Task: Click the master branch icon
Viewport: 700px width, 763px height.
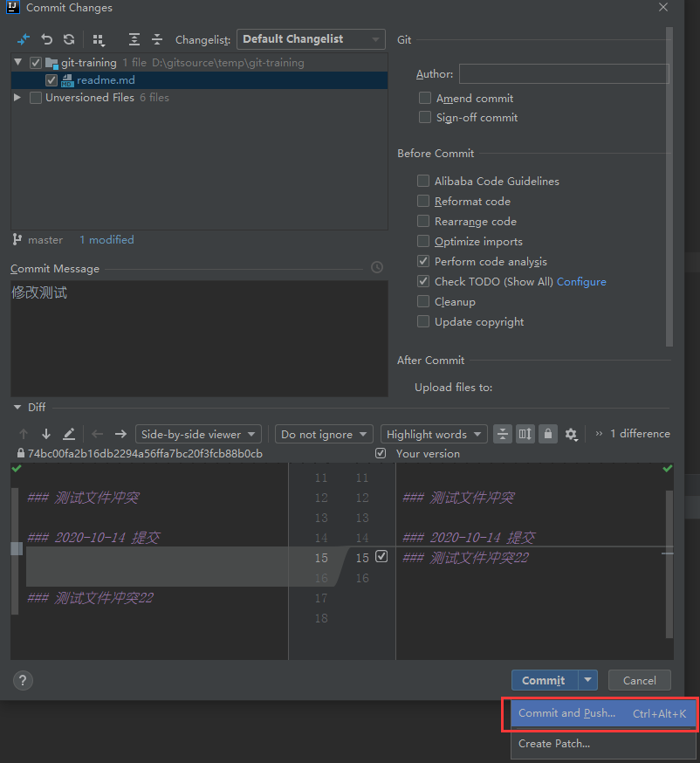Action: (17, 239)
